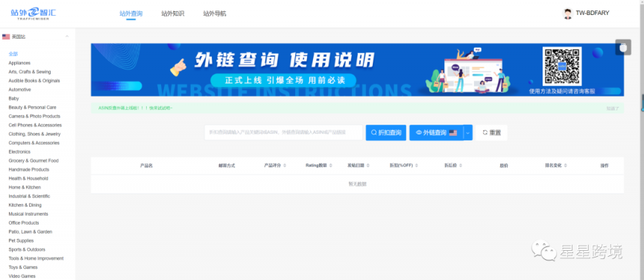Select Handmade Products category
Screen dimensions: 644x280
(29, 169)
